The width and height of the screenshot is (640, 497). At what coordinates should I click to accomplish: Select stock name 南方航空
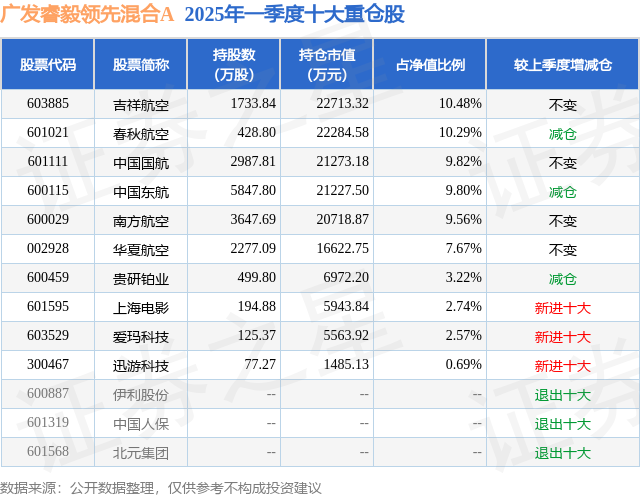(x=141, y=221)
